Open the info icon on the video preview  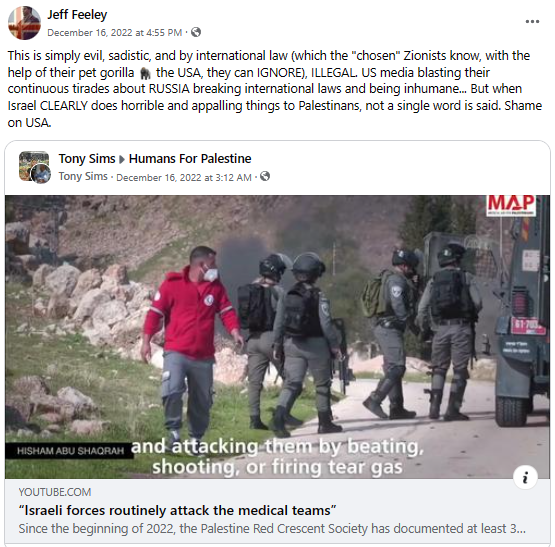[525, 477]
